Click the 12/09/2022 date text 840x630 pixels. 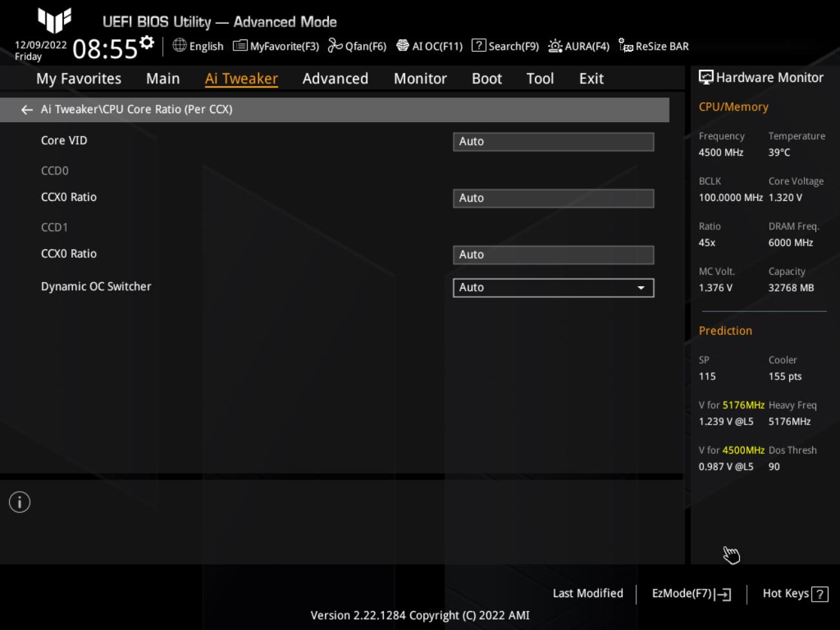click(41, 45)
